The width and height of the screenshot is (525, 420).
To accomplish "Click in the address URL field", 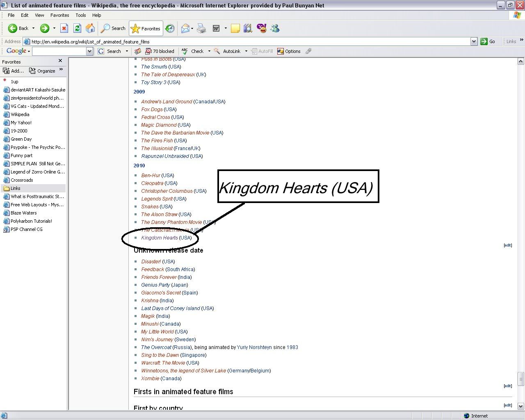I will 250,41.
